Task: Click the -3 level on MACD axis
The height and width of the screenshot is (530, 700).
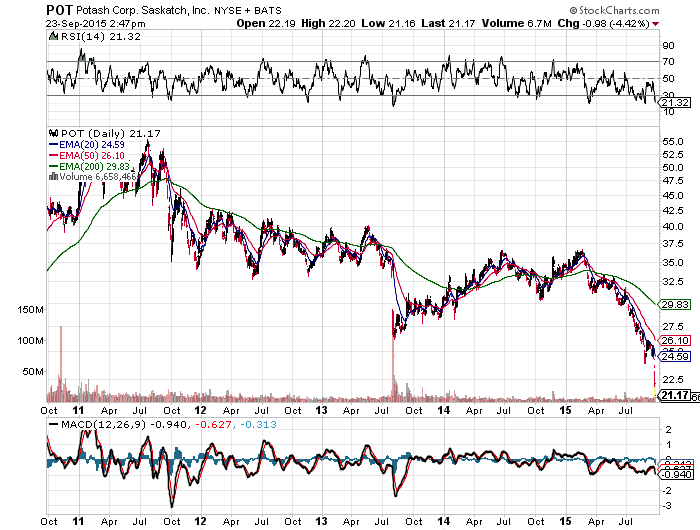Action: click(668, 506)
